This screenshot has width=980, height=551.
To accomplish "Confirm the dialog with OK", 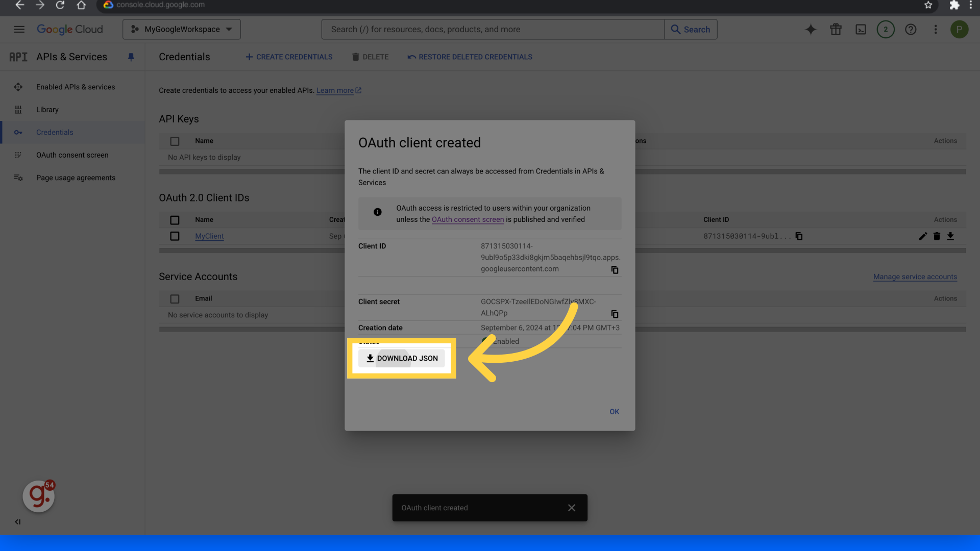I will pyautogui.click(x=614, y=412).
